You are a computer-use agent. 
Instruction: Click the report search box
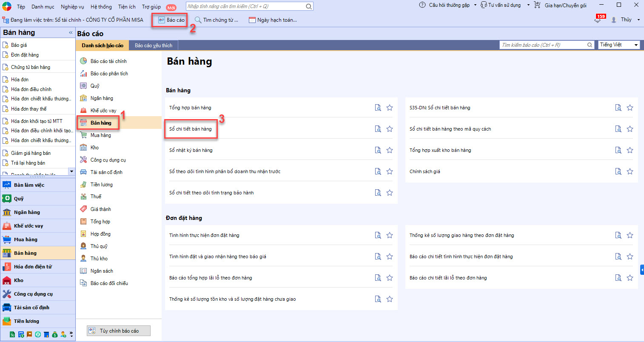[543, 45]
